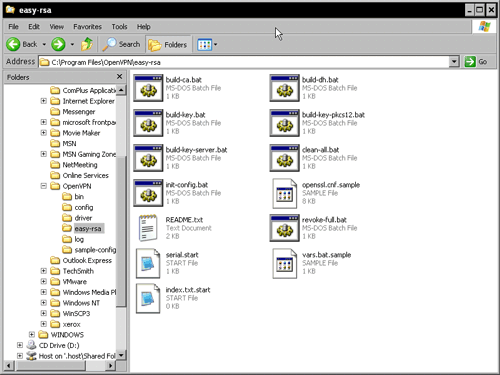Select init-config.bat file icon

[148, 193]
